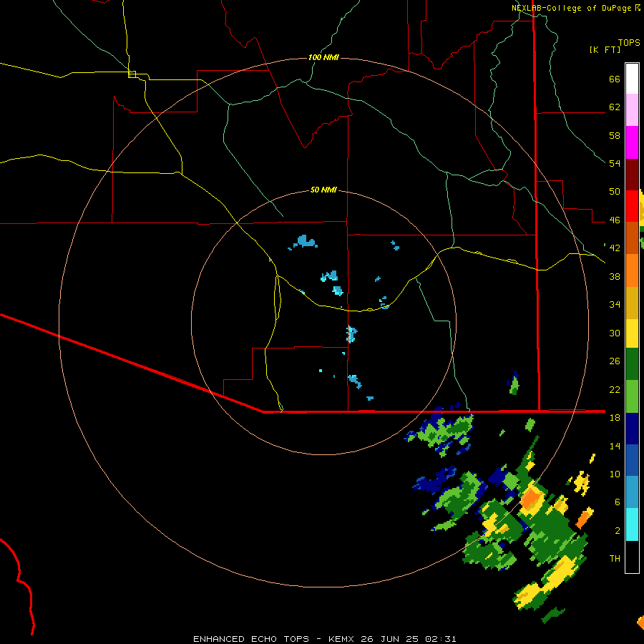Pick the dark red (maroon) legend swatch

632,174
